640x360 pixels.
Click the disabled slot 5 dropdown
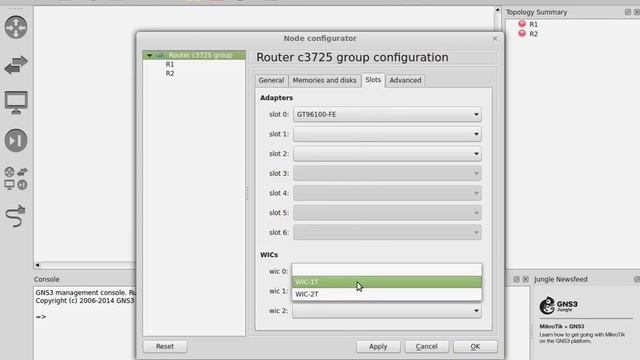[x=387, y=213]
